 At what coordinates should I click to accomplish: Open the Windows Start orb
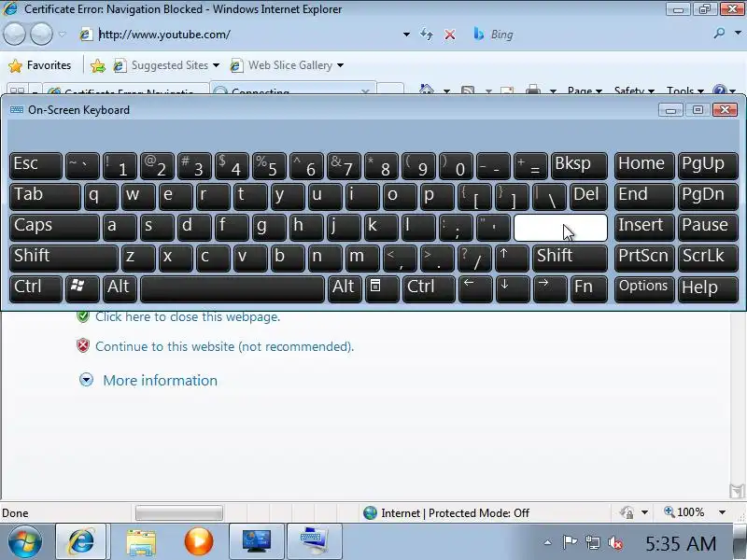pos(24,541)
